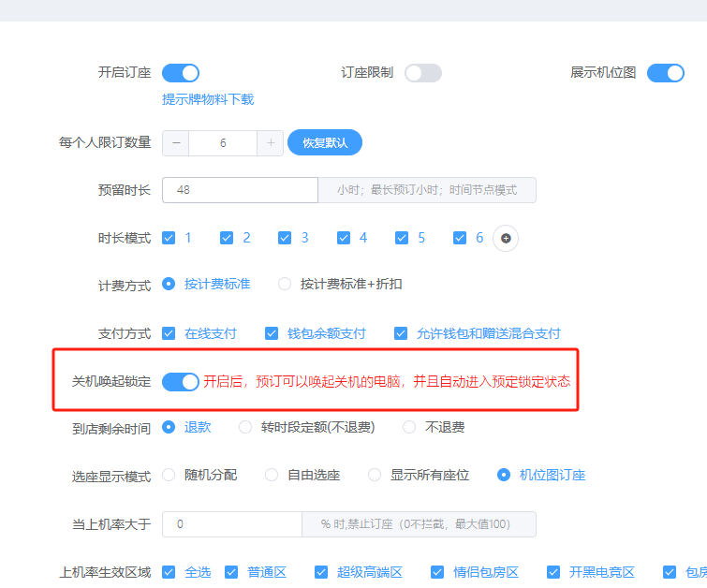
Task: Open the 提示牌物料下载 link
Action: point(208,99)
